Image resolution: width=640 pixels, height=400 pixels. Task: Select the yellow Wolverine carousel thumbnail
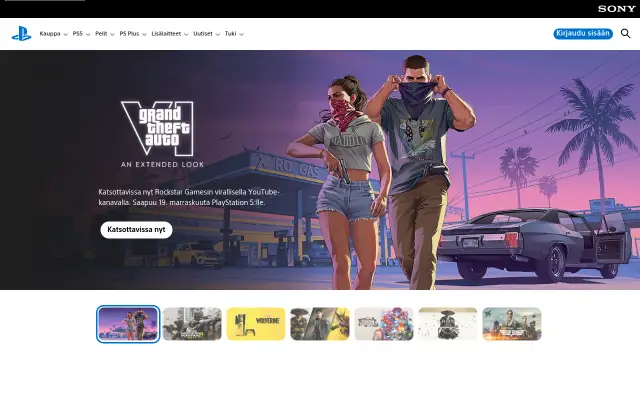[x=256, y=324]
